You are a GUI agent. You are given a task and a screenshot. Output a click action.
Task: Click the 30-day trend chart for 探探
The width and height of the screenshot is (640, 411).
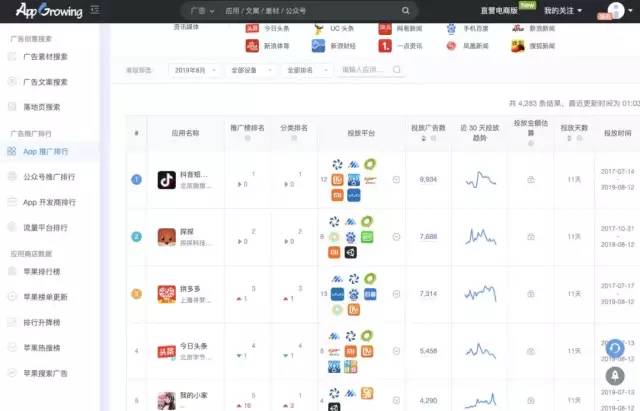pos(480,237)
